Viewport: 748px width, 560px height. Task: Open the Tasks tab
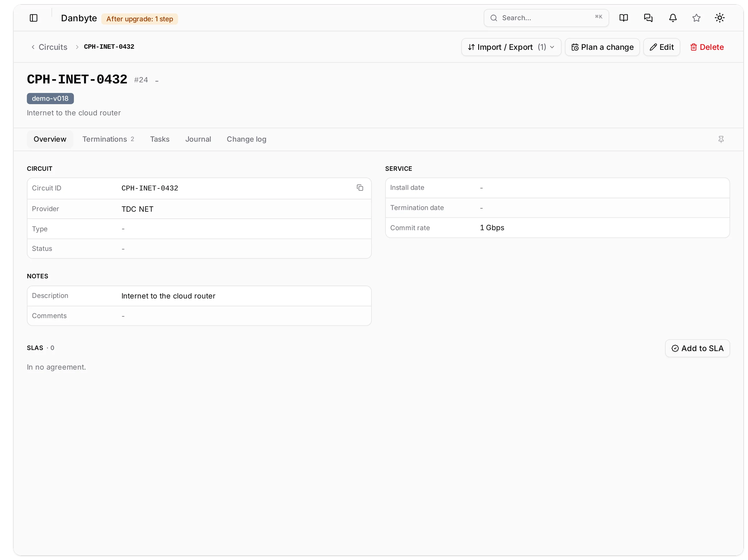click(160, 139)
